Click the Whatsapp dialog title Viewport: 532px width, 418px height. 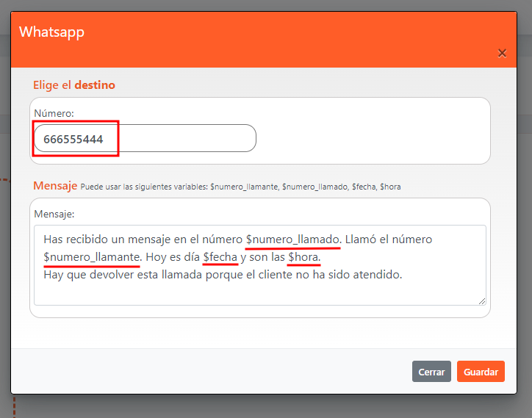pyautogui.click(x=51, y=32)
